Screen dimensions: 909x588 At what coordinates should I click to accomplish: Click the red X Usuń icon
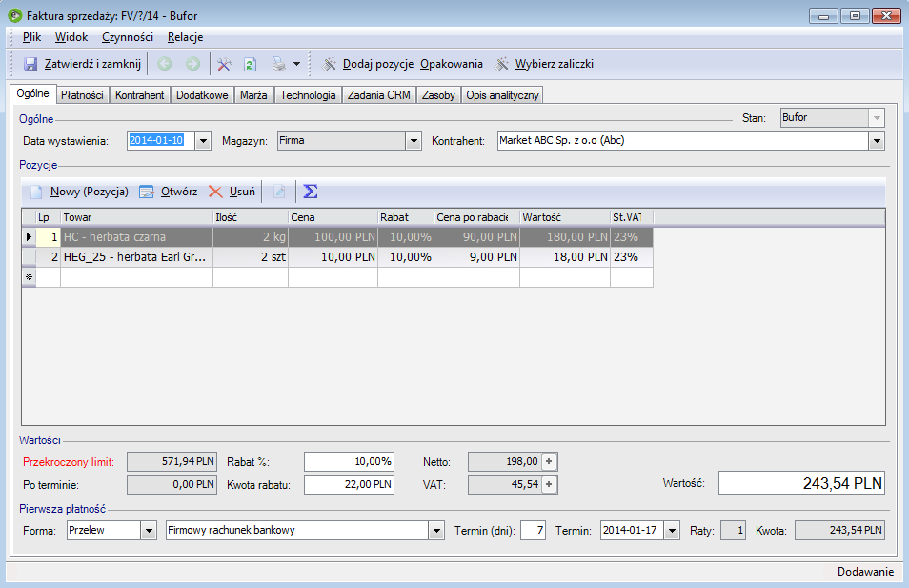tap(215, 192)
